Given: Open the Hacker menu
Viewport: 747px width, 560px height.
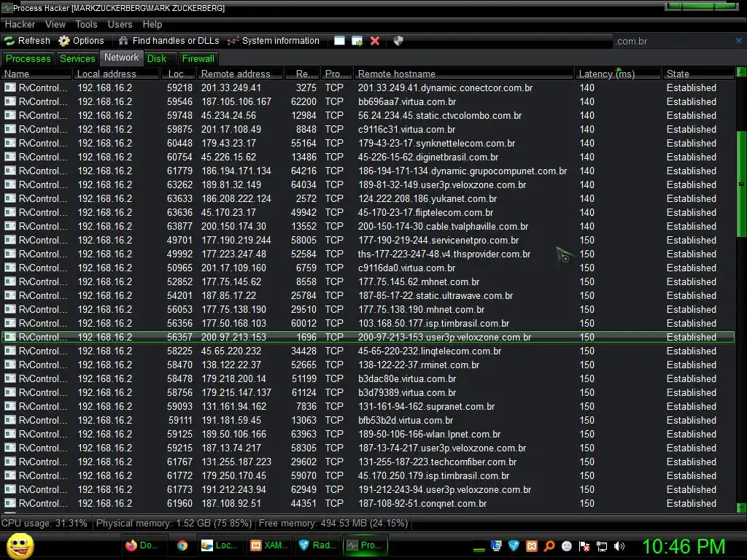Looking at the screenshot, I should (20, 24).
